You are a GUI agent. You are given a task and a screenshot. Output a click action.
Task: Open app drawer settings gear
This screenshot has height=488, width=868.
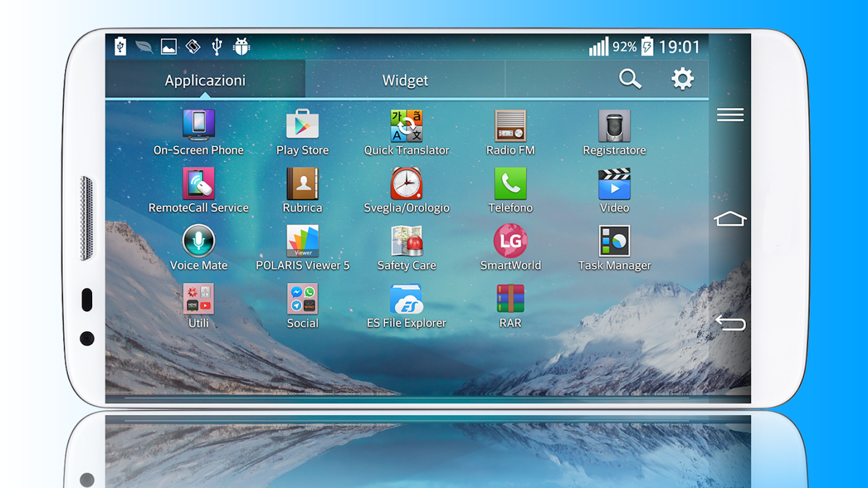[x=682, y=79]
